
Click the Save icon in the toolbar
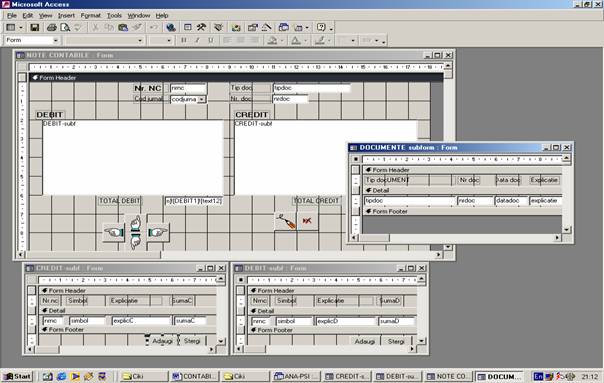35,27
